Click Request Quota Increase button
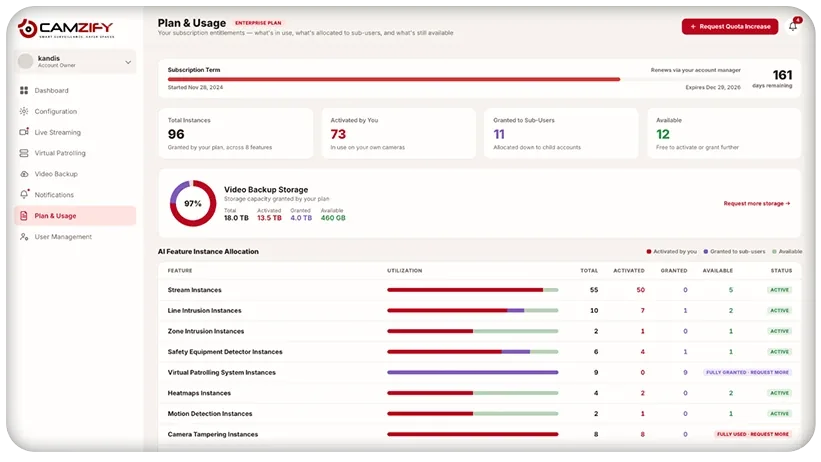The height and width of the screenshot is (462, 821). [730, 26]
